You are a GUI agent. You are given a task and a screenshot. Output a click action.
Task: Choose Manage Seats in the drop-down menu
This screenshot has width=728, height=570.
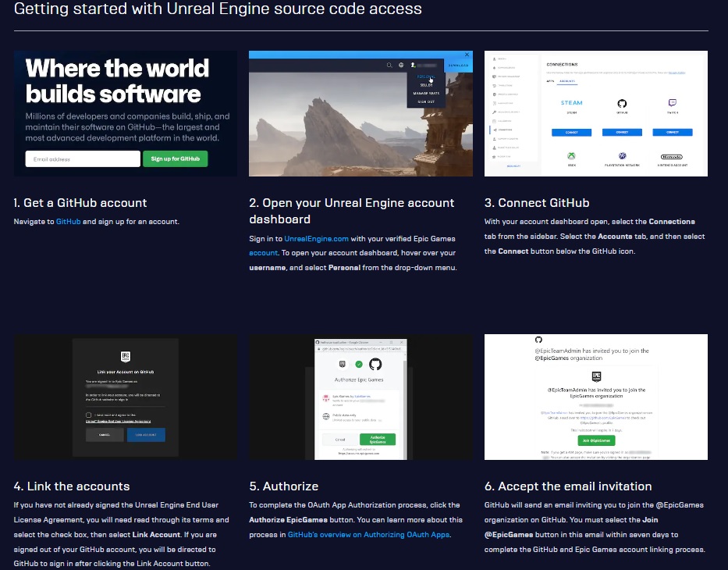click(x=426, y=94)
